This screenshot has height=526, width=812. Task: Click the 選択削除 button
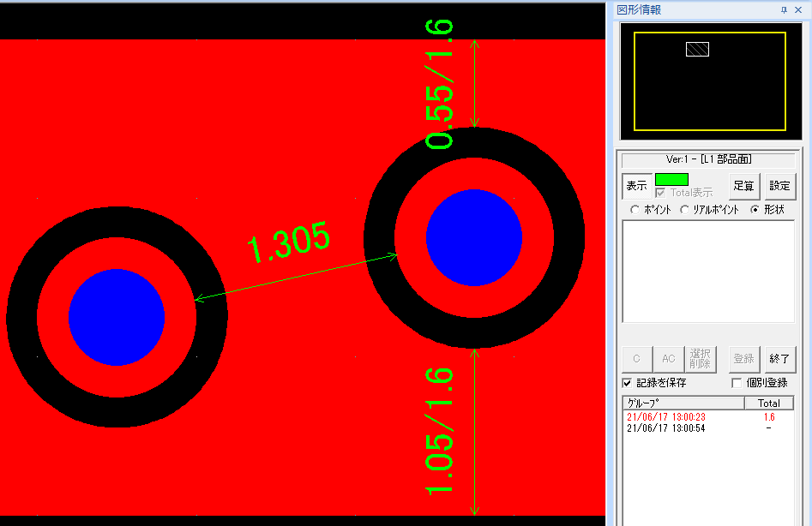click(701, 359)
